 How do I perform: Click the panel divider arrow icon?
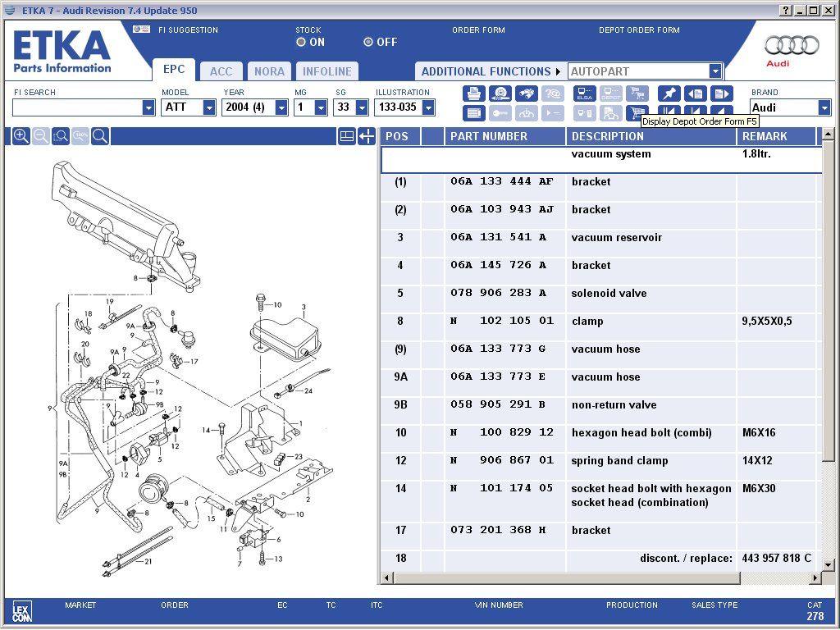[367, 136]
